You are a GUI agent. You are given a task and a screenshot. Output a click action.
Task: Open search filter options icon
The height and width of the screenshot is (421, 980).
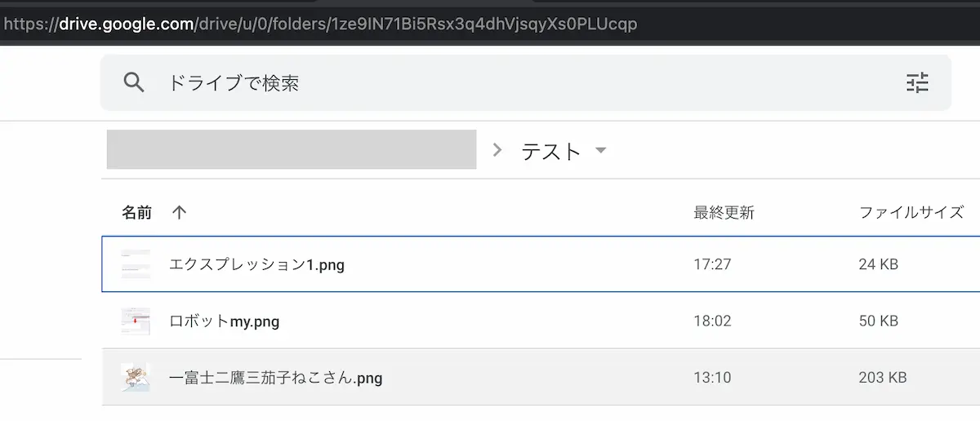point(918,82)
